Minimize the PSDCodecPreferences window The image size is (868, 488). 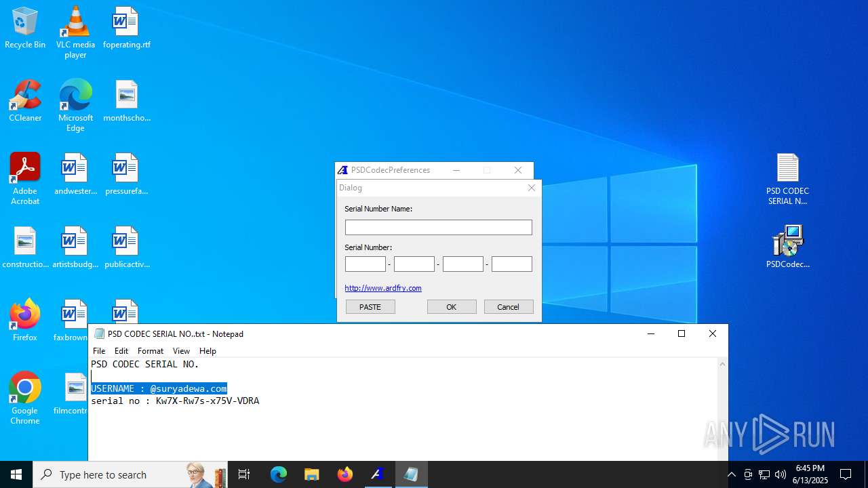(456, 170)
